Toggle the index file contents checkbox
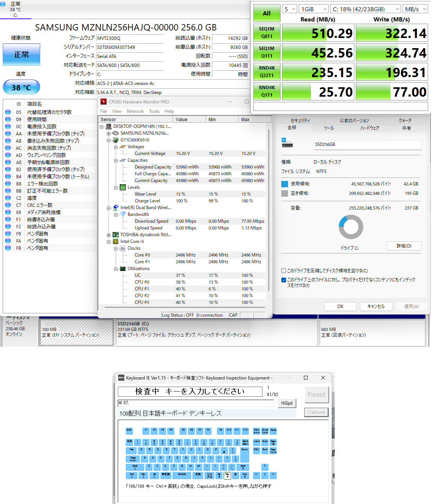Image resolution: width=433 pixels, height=504 pixels. pyautogui.click(x=284, y=280)
